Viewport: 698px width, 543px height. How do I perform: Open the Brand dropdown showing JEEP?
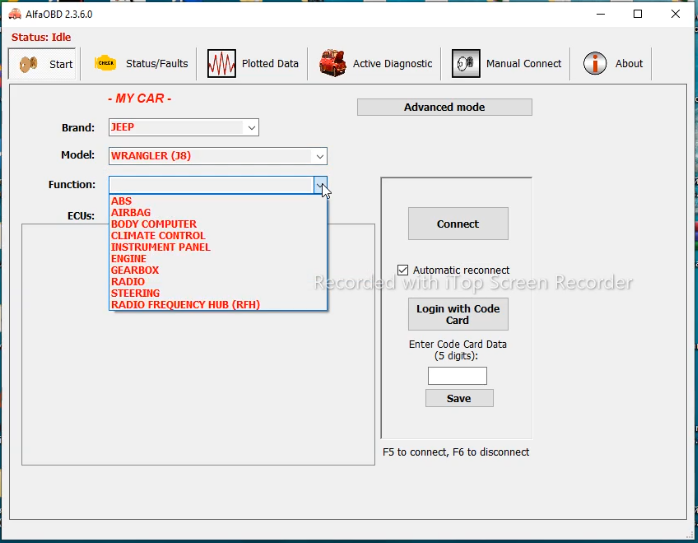[x=183, y=127]
